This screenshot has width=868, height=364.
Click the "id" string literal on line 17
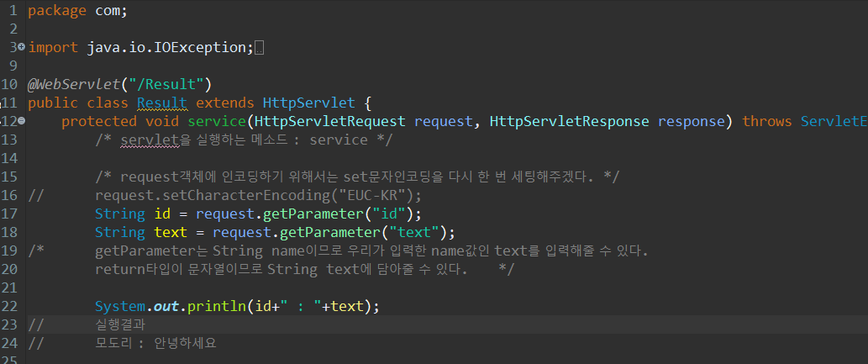[388, 214]
